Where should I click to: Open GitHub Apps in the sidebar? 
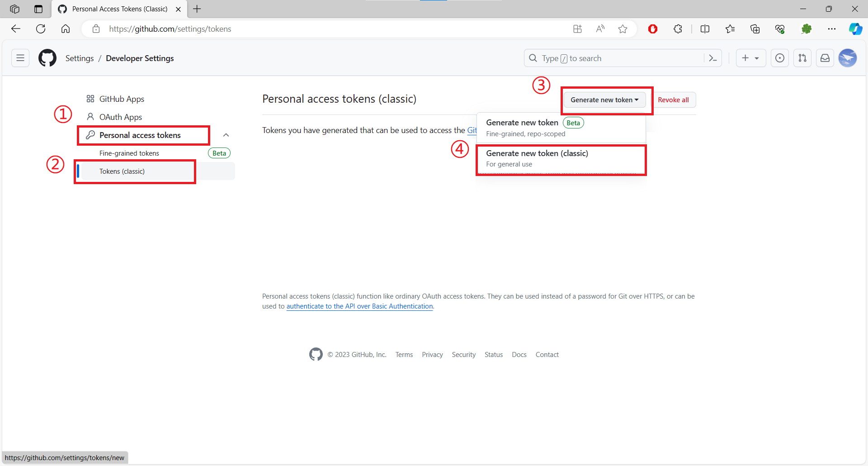[x=122, y=99]
